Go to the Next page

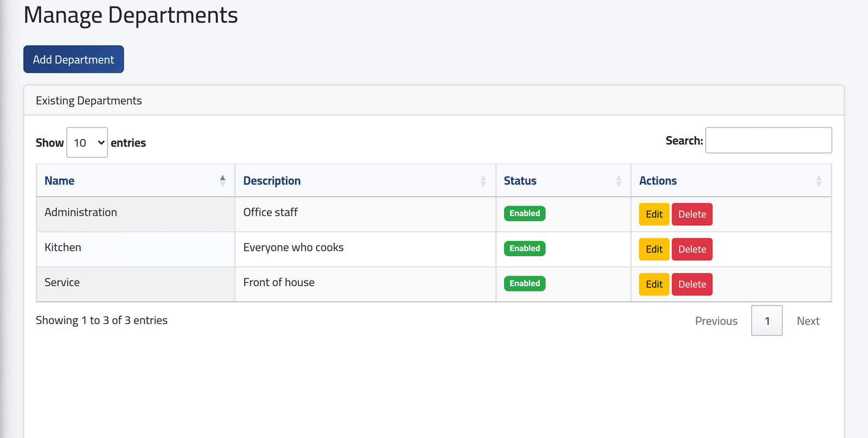coord(808,321)
